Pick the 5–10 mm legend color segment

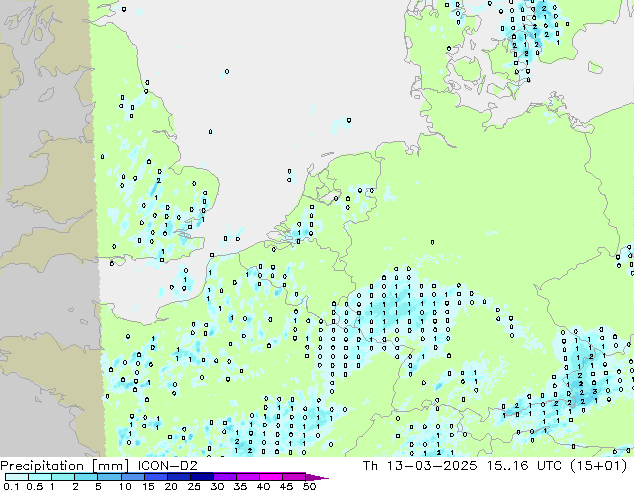click(x=110, y=477)
